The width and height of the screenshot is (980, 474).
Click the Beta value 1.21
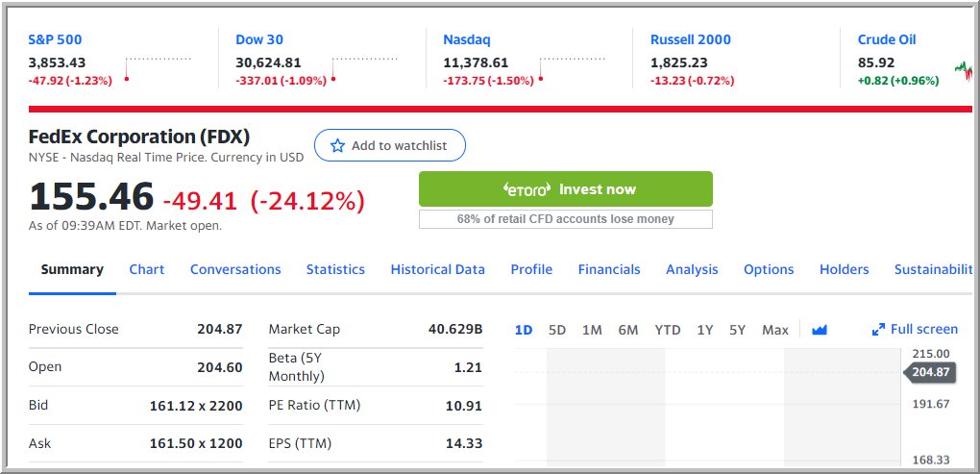pyautogui.click(x=468, y=367)
